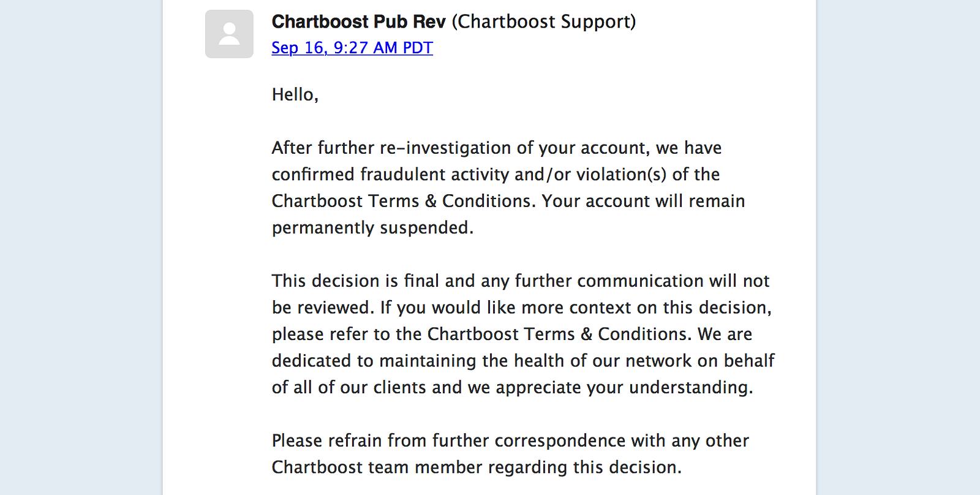Click 'Chartboost Terms & Conditions' in second paragraph
Image resolution: width=980 pixels, height=495 pixels.
click(559, 334)
